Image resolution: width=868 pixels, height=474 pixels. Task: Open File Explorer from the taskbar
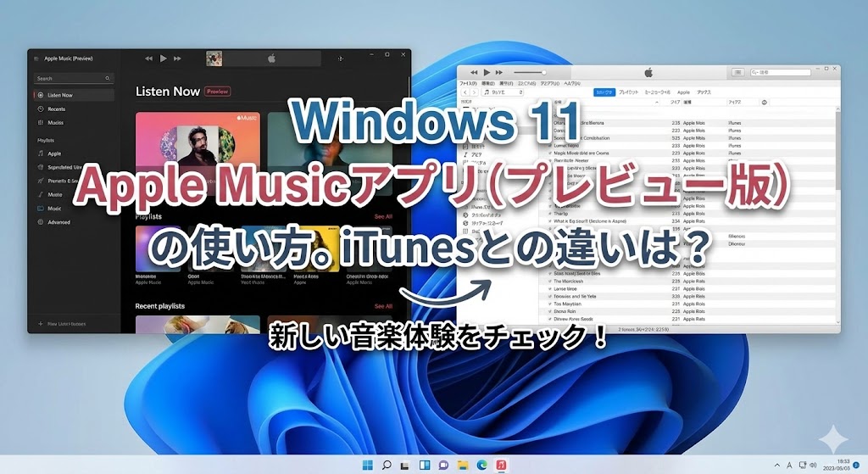pos(463,466)
